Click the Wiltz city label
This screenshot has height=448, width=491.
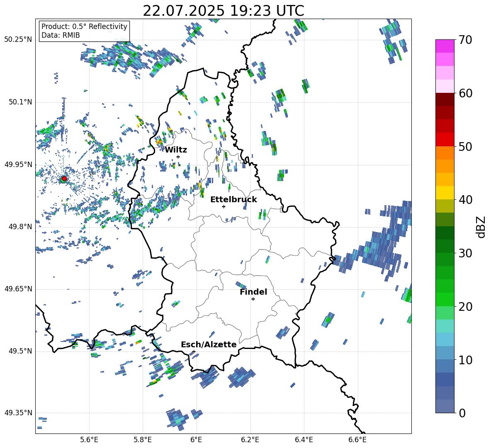pos(176,150)
